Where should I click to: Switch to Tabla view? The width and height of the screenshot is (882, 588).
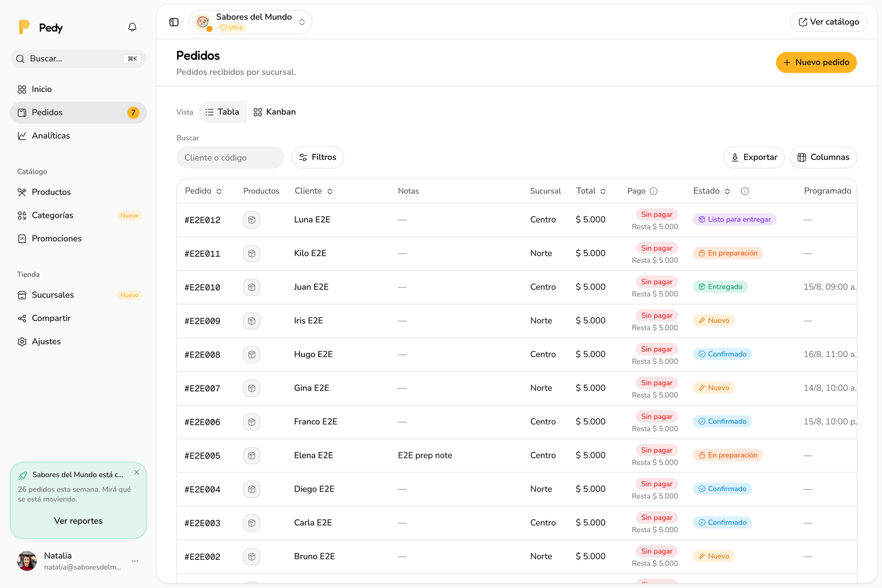pos(223,112)
